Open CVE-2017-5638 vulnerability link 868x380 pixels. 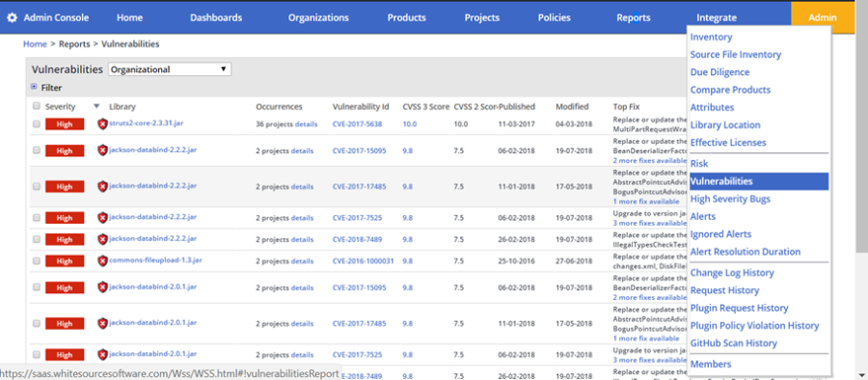(357, 123)
